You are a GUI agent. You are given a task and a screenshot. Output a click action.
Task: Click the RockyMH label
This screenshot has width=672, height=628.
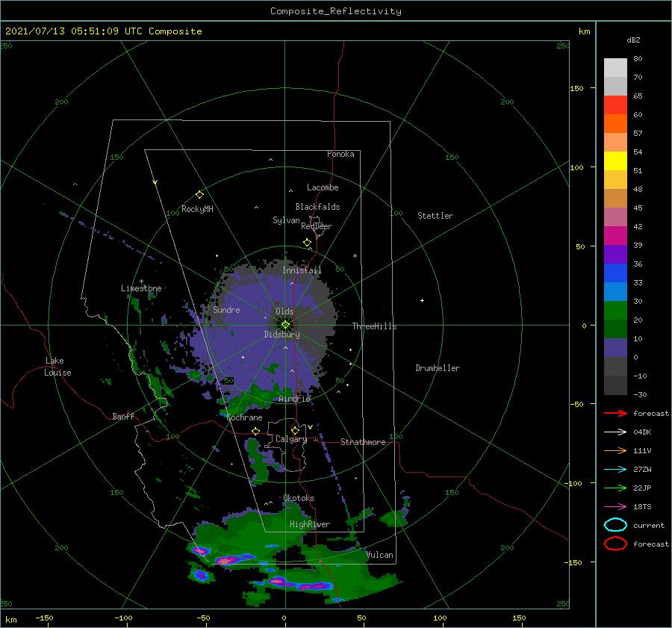(197, 209)
